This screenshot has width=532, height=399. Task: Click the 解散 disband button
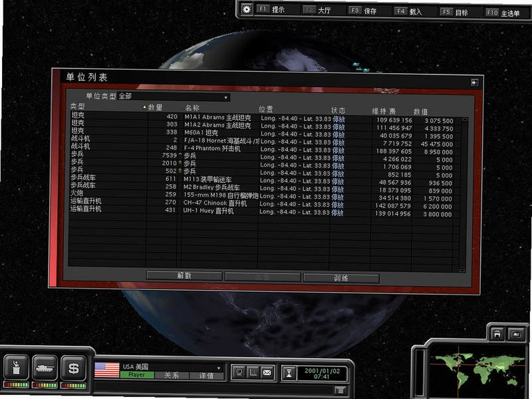[x=184, y=275]
